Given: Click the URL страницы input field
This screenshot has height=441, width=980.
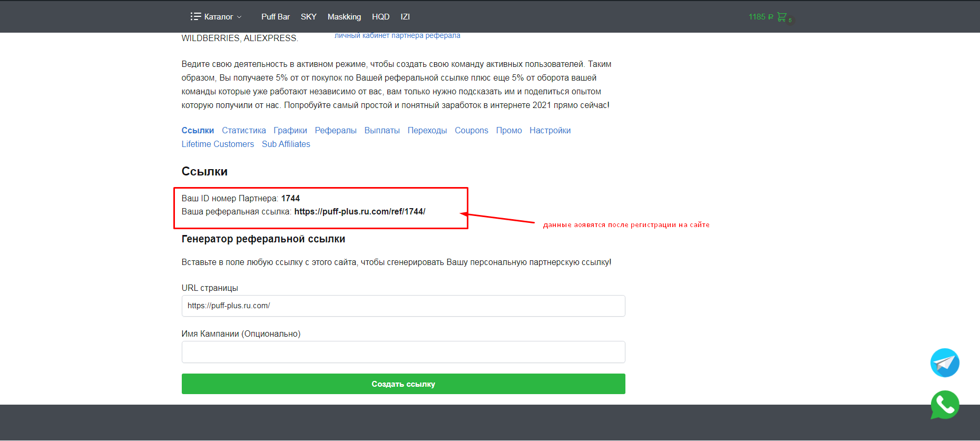Looking at the screenshot, I should (x=403, y=306).
